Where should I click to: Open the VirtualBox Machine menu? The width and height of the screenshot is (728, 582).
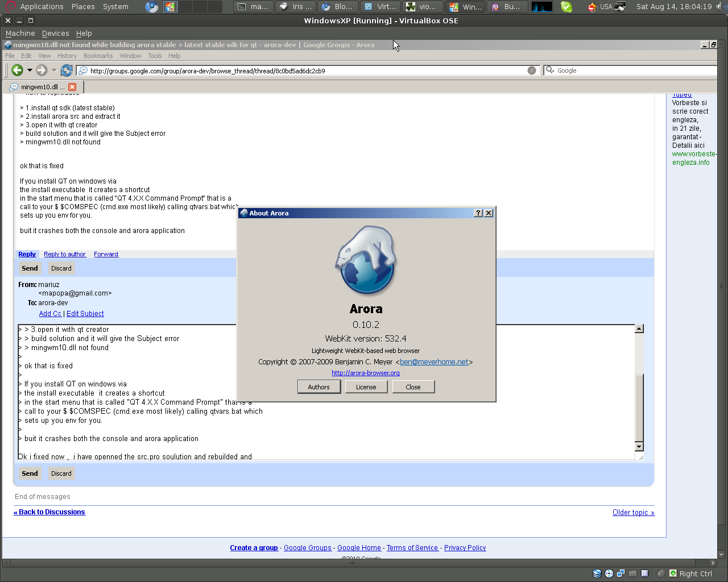[20, 34]
